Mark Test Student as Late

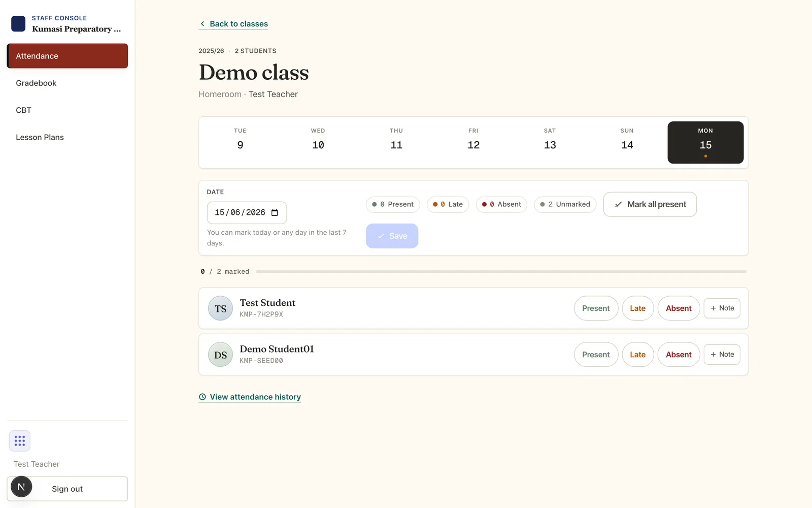pos(637,308)
